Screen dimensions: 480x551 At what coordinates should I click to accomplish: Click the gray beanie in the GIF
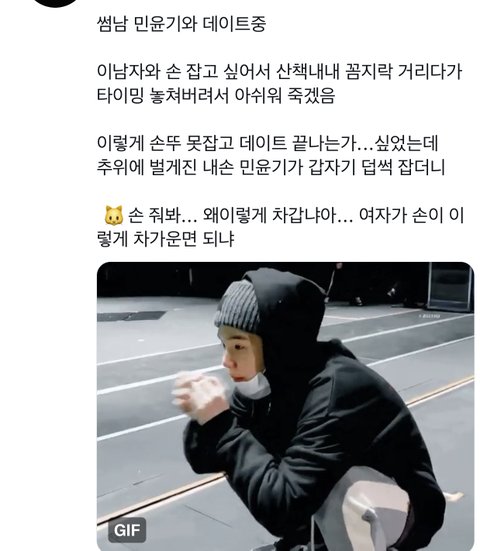[237, 306]
